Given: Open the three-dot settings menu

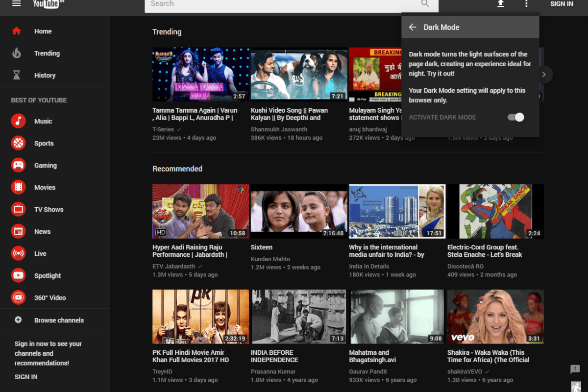Looking at the screenshot, I should (526, 3).
